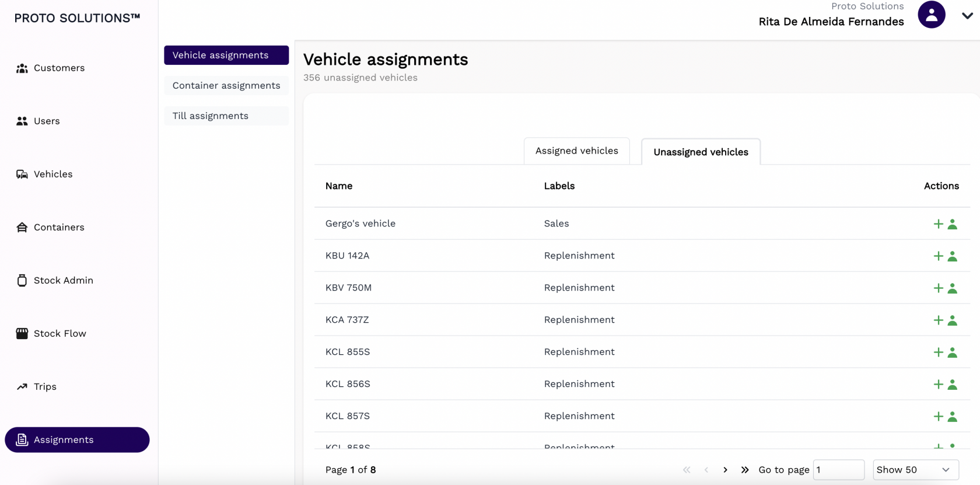Click the Stock Flow store icon
The height and width of the screenshot is (485, 980).
pos(22,334)
